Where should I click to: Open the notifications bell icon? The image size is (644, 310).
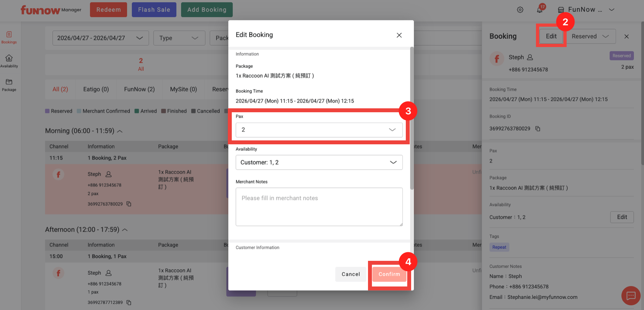tap(540, 10)
